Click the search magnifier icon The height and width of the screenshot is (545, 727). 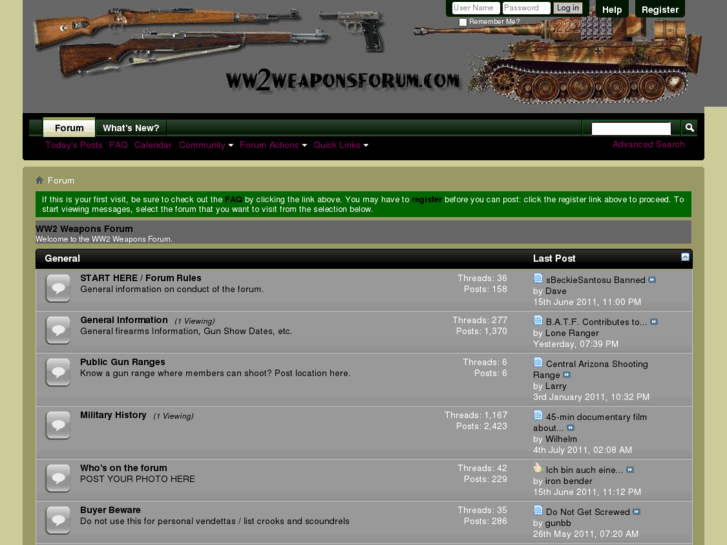tap(689, 128)
